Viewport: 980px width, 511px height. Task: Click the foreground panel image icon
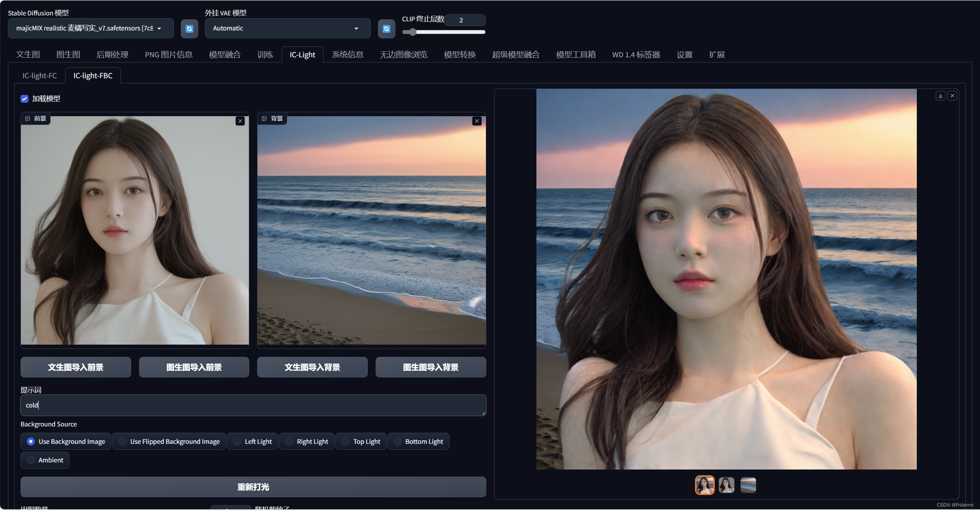click(x=28, y=119)
